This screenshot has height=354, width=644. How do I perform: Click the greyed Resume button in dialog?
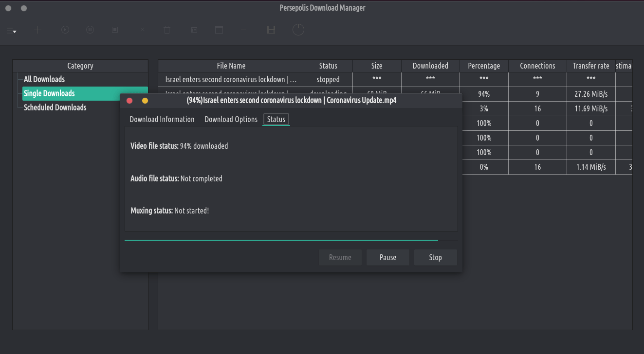point(340,258)
